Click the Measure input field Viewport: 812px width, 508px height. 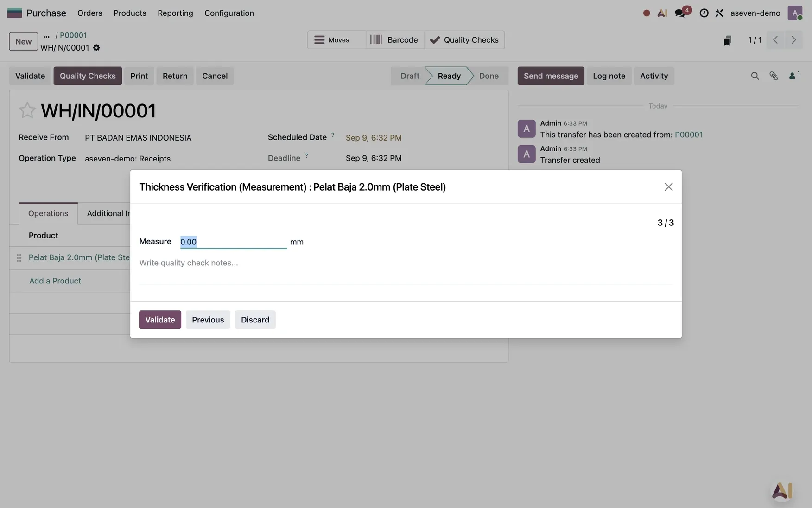234,242
